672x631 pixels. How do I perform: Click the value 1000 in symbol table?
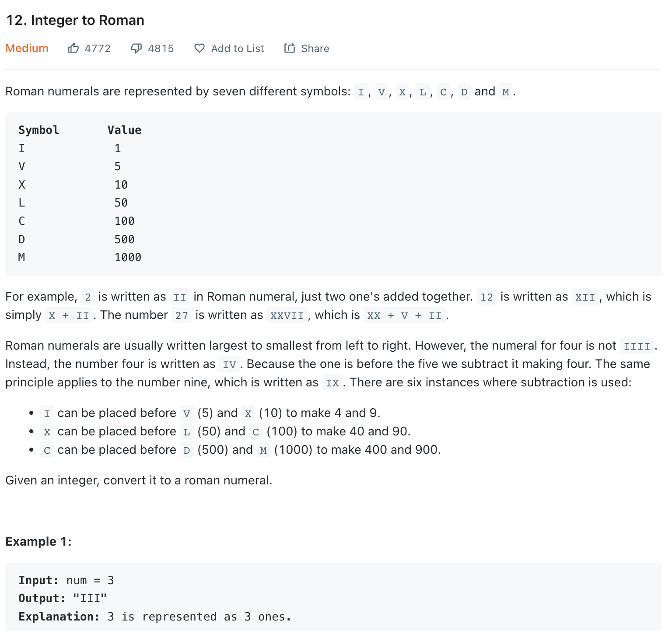[x=128, y=257]
